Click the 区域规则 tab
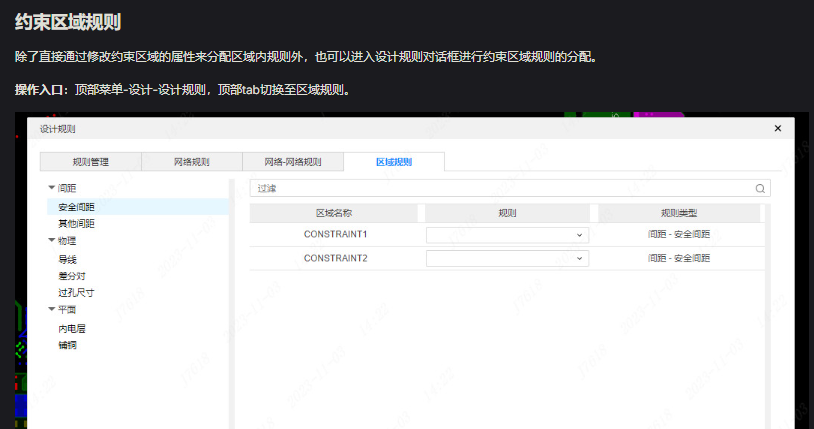 [394, 162]
